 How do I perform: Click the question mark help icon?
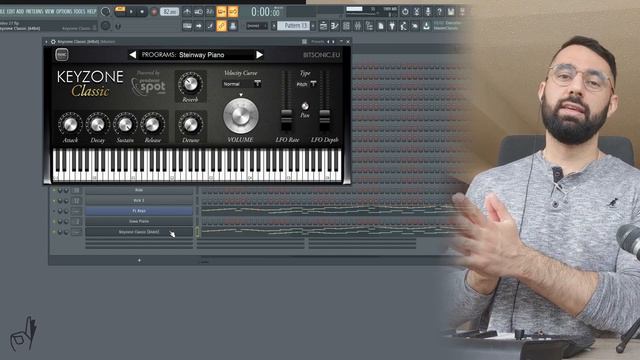tap(439, 11)
